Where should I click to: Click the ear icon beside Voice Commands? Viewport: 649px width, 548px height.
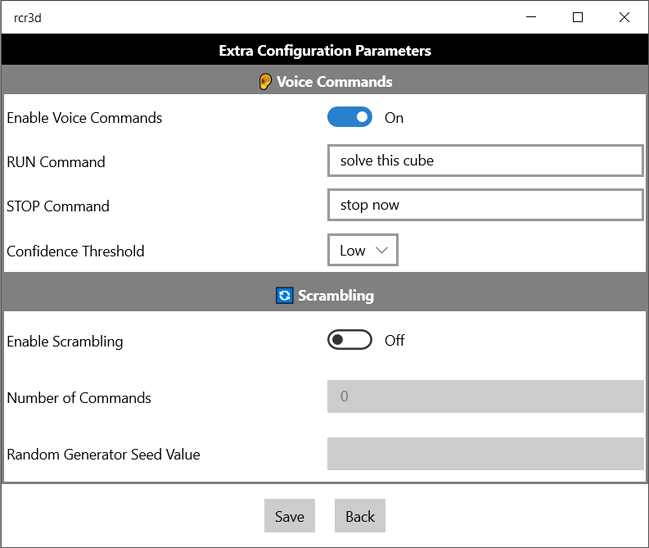pyautogui.click(x=265, y=82)
